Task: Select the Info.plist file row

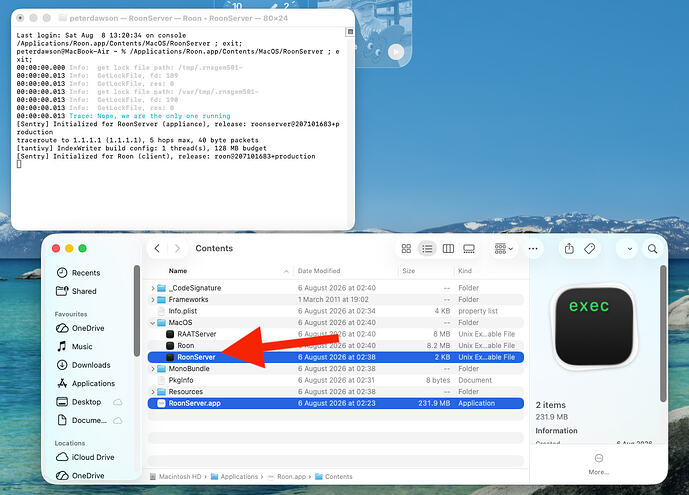Action: 336,311
